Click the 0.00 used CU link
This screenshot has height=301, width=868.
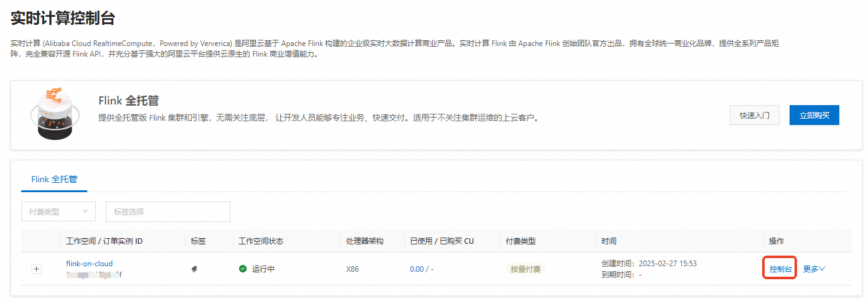pos(417,269)
